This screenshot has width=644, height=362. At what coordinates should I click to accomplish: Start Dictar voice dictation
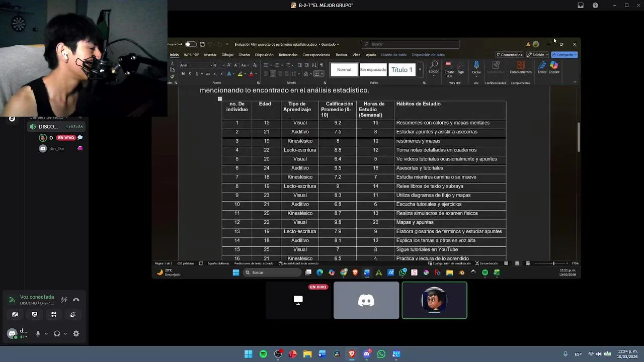pos(476,68)
